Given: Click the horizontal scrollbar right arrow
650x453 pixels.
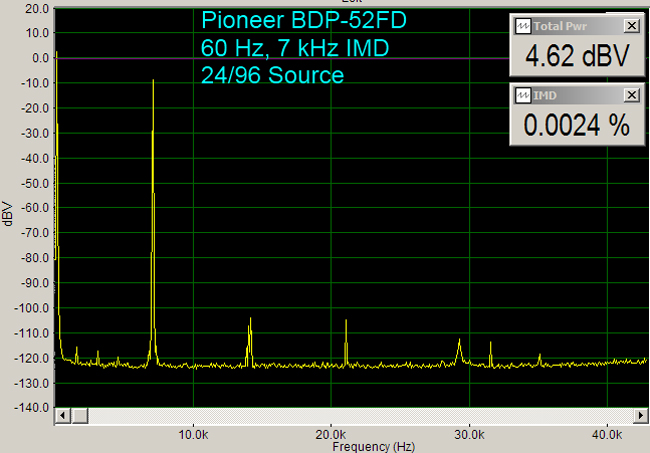Looking at the screenshot, I should coord(641,415).
